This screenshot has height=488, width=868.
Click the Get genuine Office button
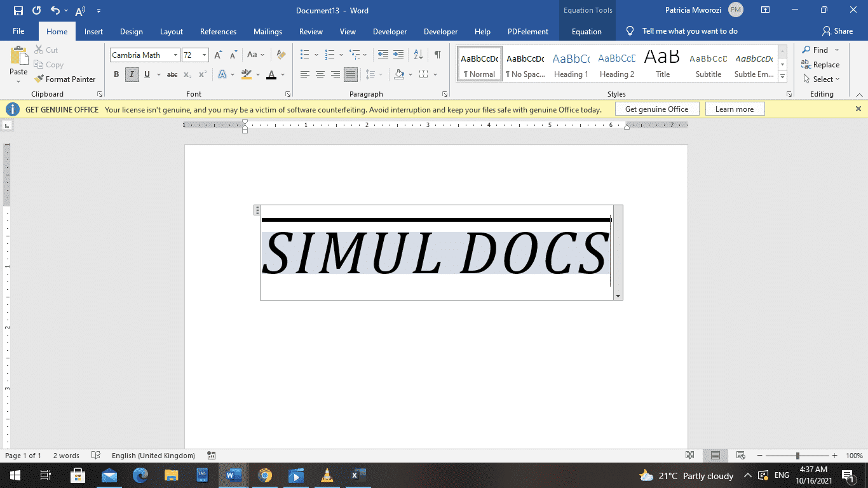pyautogui.click(x=656, y=109)
